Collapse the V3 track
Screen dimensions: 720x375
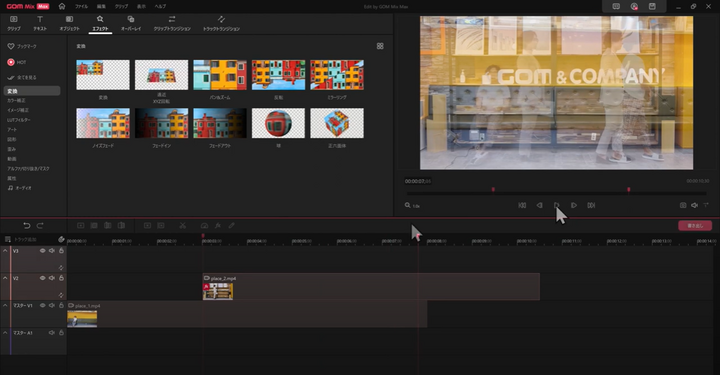click(6, 251)
